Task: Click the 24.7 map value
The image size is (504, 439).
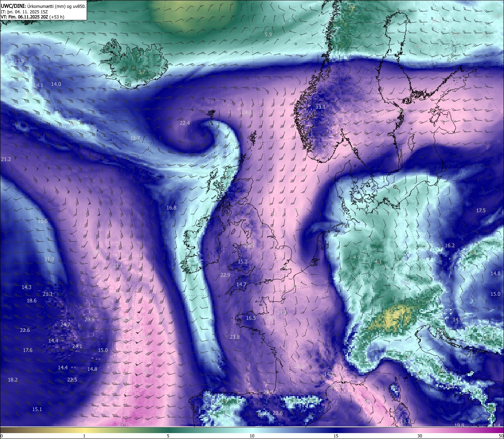Action: tap(65, 325)
